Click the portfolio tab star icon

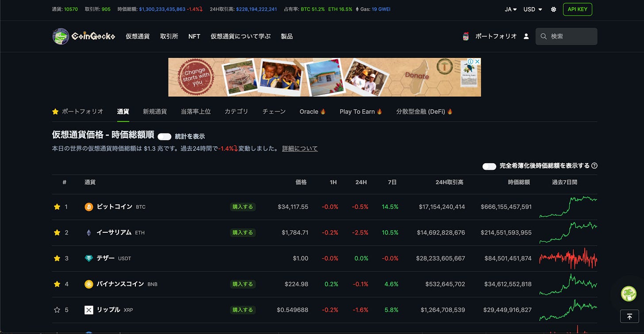point(55,111)
